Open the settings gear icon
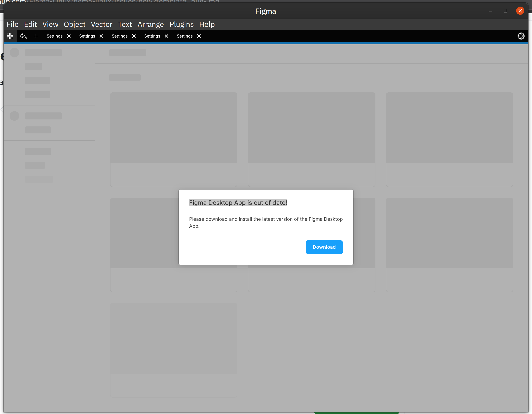532x414 pixels. click(x=521, y=36)
